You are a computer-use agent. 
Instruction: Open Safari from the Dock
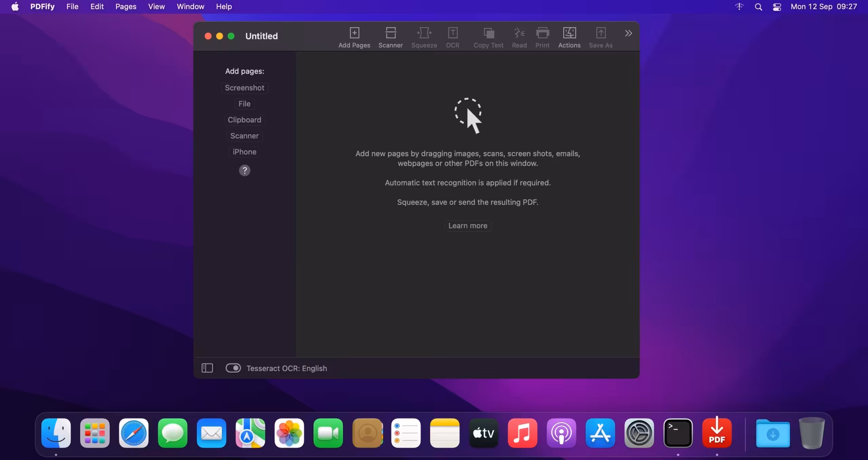134,433
